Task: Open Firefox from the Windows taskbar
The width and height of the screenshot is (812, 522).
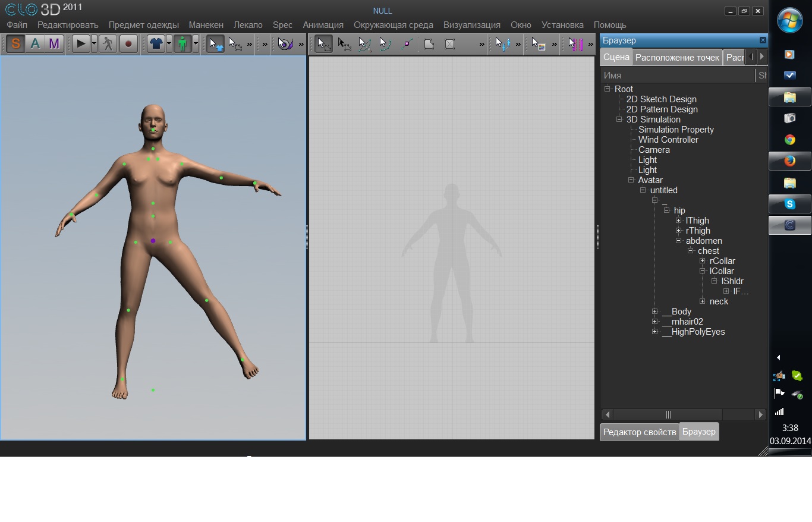Action: [789, 161]
